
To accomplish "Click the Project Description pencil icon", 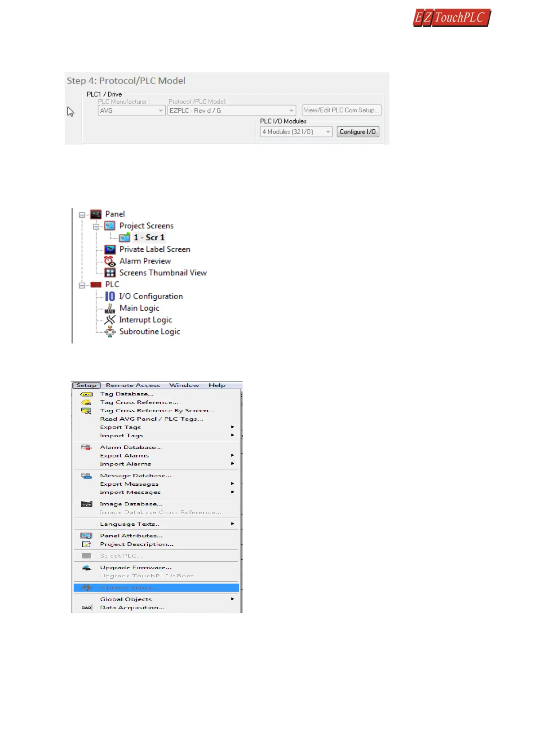I will (x=86, y=544).
